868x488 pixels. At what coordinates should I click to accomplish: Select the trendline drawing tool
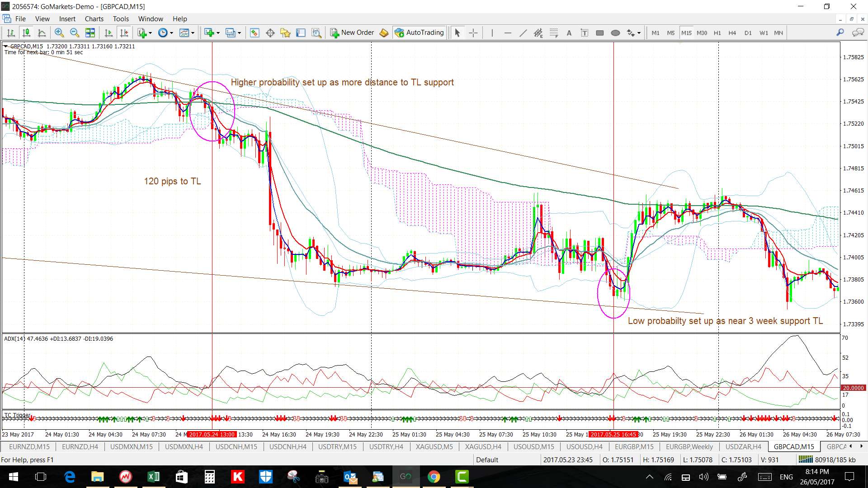(523, 33)
